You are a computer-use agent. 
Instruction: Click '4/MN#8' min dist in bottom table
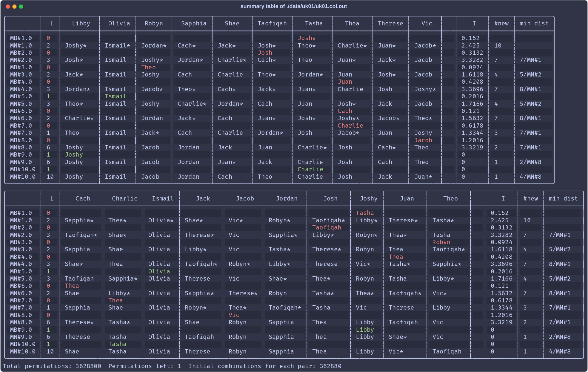coord(560,351)
